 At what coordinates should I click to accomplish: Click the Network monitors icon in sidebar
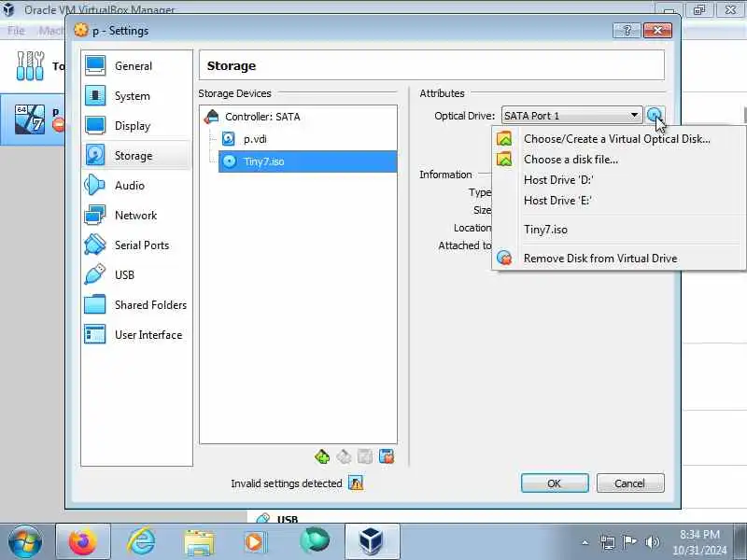95,216
